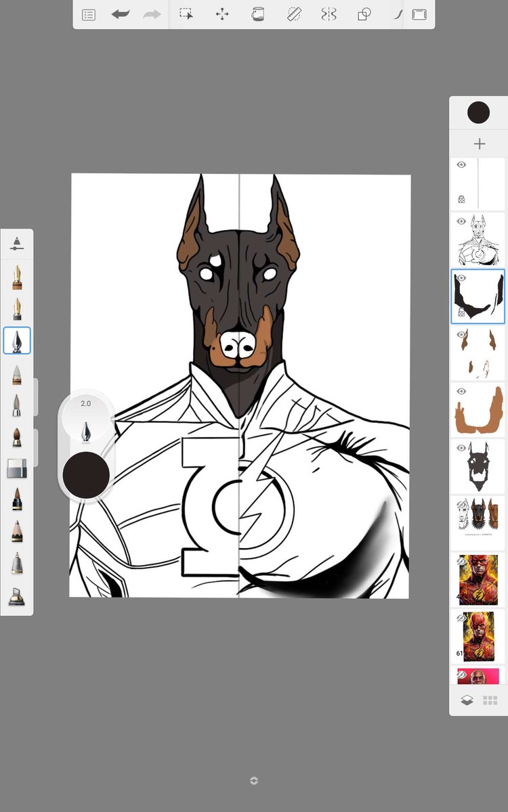Undo the last stroke
The image size is (508, 812).
[x=121, y=14]
